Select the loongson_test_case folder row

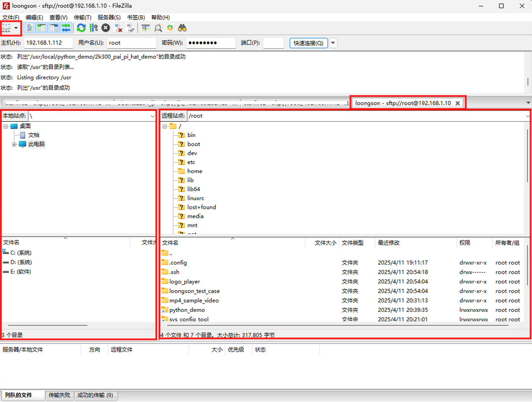343,291
